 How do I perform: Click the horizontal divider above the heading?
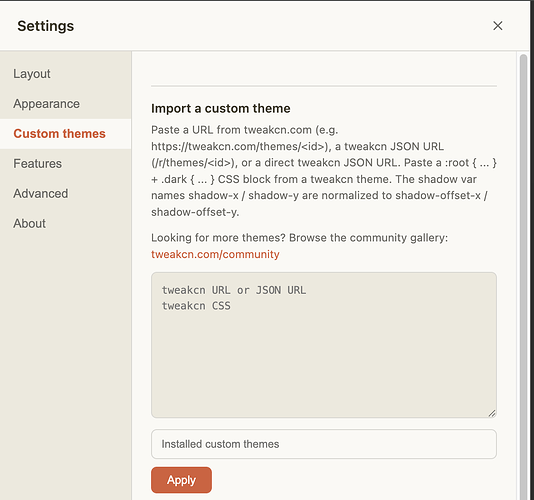[x=324, y=86]
